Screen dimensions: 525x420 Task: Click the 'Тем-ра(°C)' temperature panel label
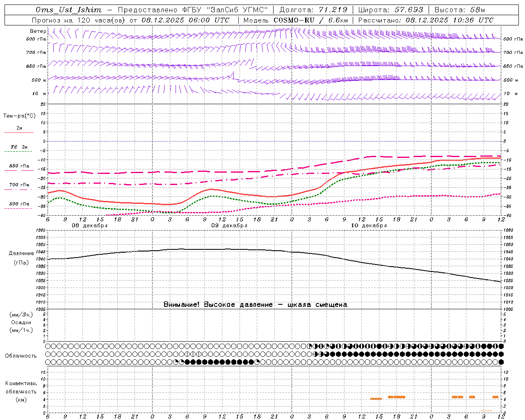19,116
